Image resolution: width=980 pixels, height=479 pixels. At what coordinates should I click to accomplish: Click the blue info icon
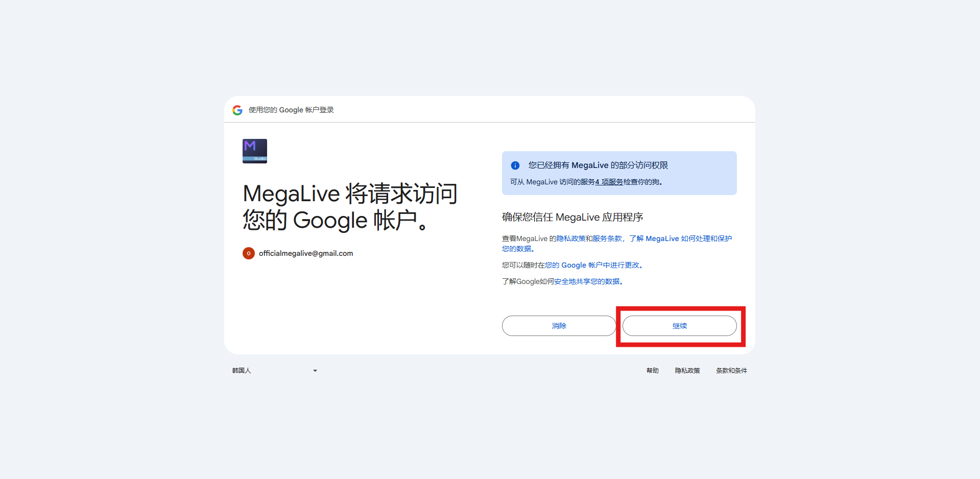point(515,165)
